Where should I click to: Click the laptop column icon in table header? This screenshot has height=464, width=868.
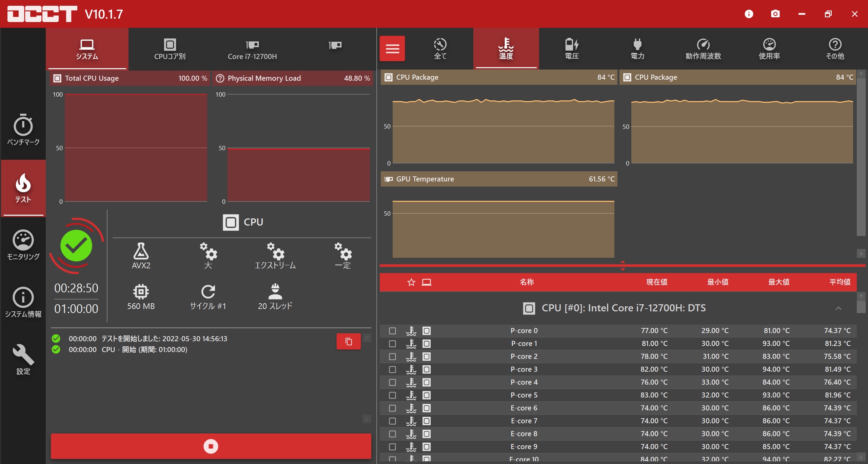click(x=426, y=282)
